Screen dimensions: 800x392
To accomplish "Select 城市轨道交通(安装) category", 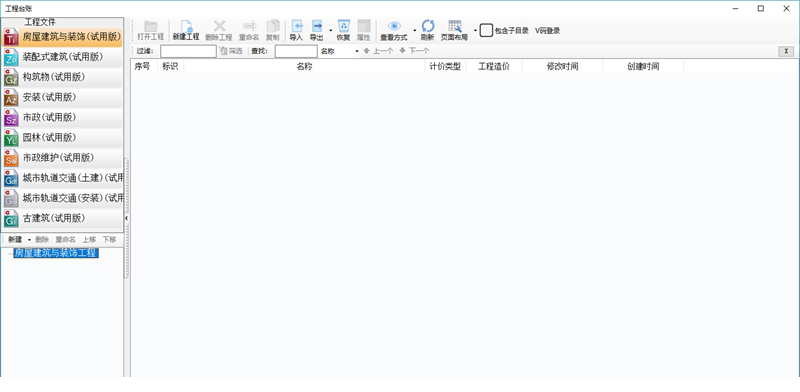I will point(62,199).
